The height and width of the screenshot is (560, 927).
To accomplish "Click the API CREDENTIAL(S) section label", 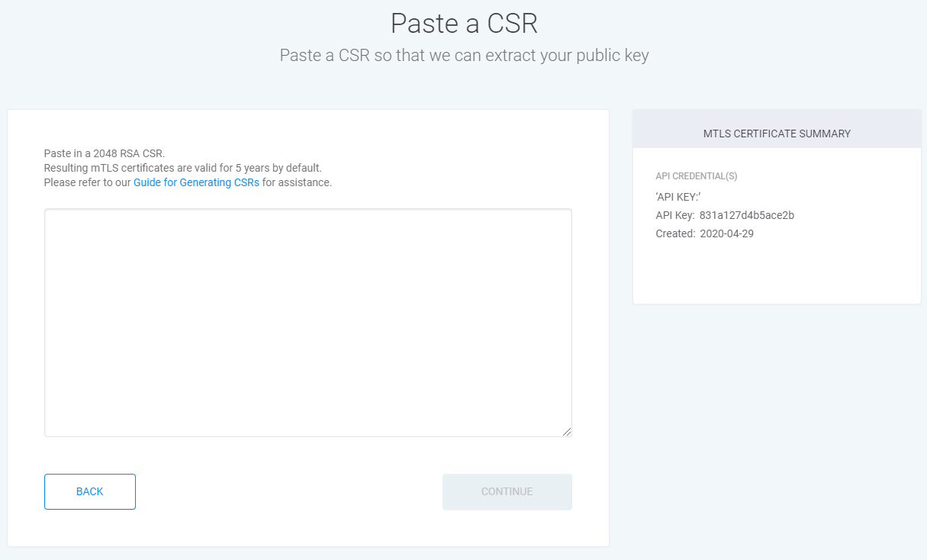I will (x=696, y=176).
